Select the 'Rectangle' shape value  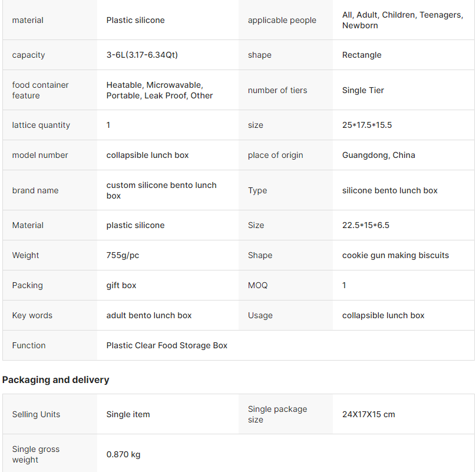click(x=362, y=55)
